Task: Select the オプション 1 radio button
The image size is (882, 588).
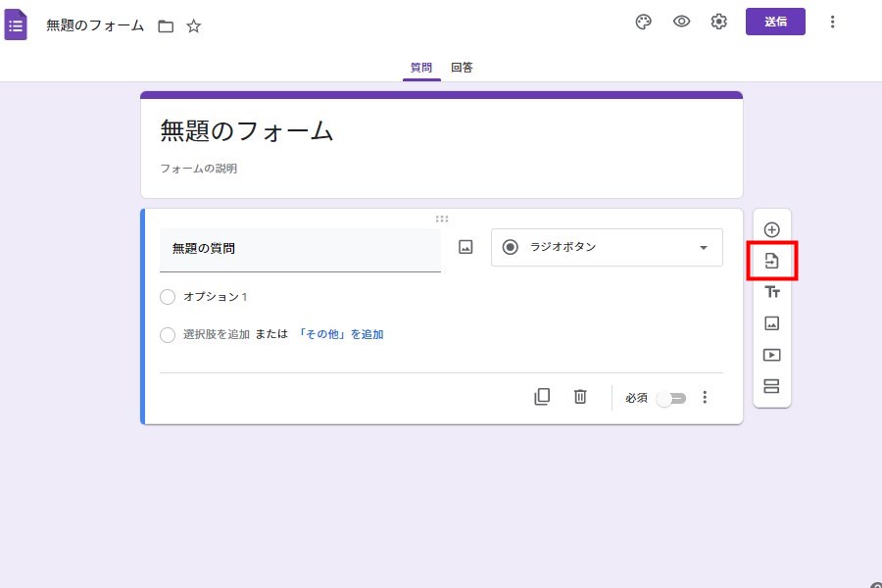Action: pyautogui.click(x=168, y=297)
